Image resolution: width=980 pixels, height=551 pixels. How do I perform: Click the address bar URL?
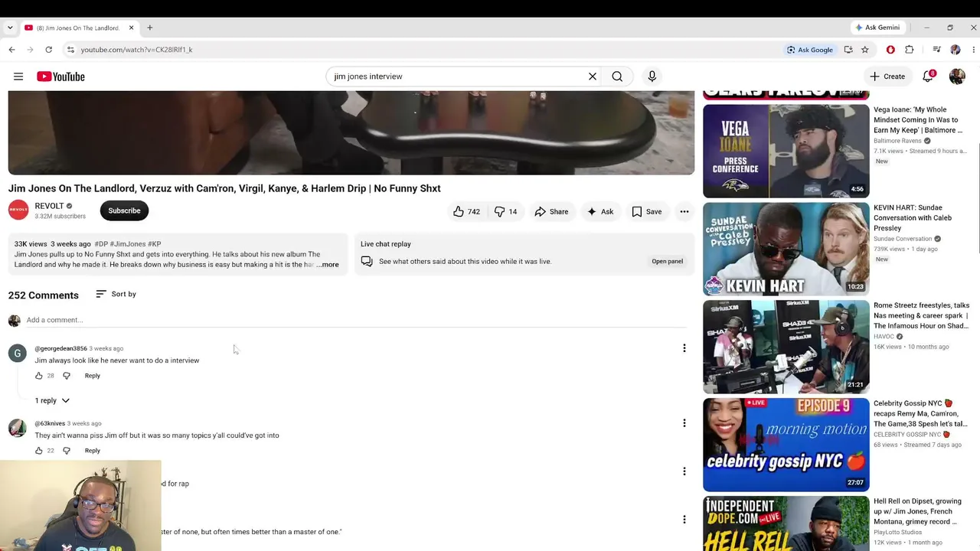137,50
